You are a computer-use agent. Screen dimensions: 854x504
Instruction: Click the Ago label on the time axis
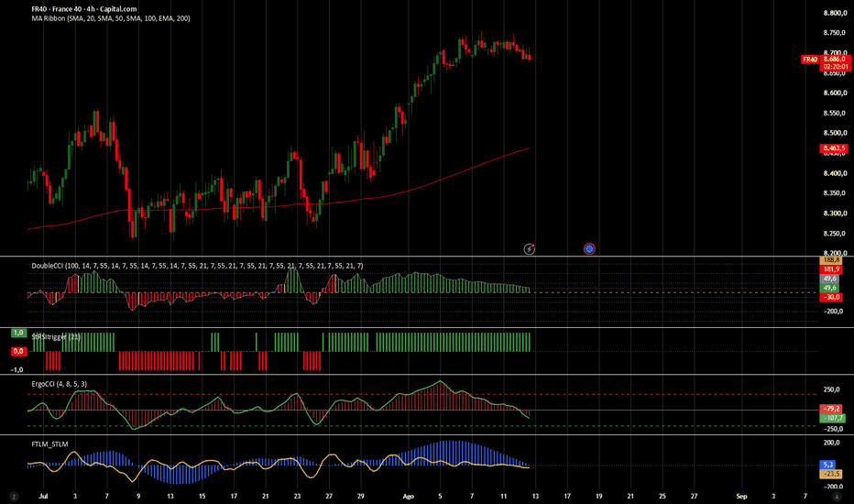pyautogui.click(x=409, y=497)
